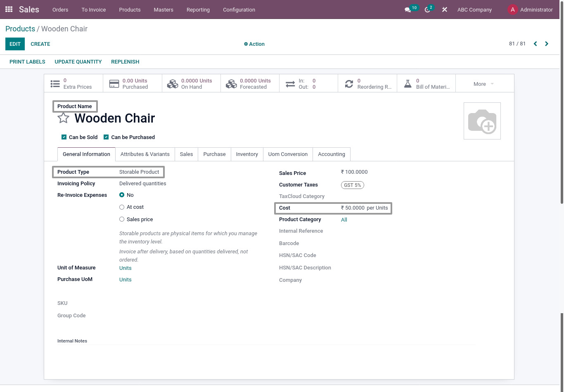Uncheck the Can be Sold checkbox
Screen dimensions: 564x392
click(64, 137)
